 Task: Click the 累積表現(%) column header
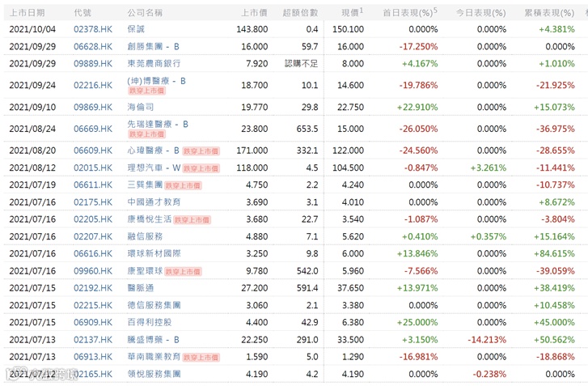pyautogui.click(x=549, y=13)
